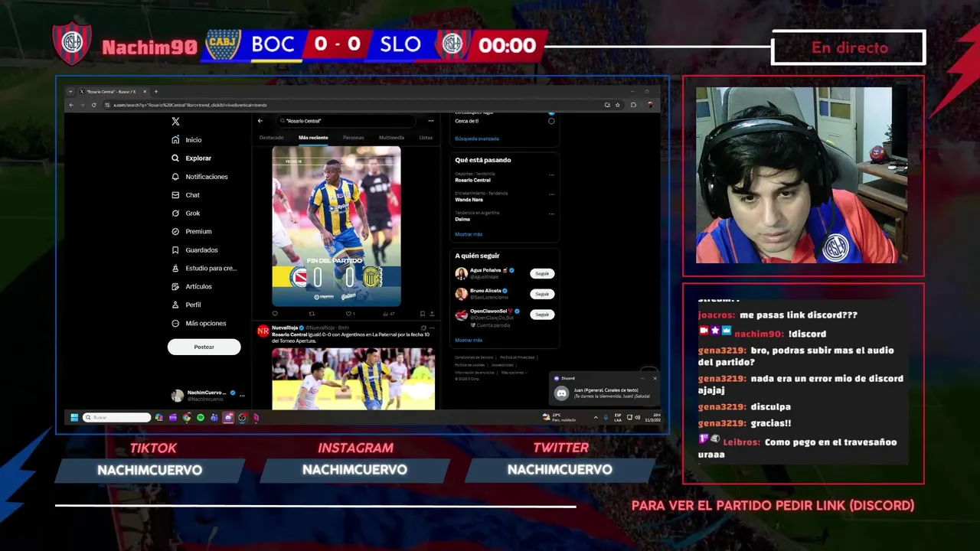Open options for Dalma trend
Viewport: 980px width, 551px height.
[x=551, y=214]
